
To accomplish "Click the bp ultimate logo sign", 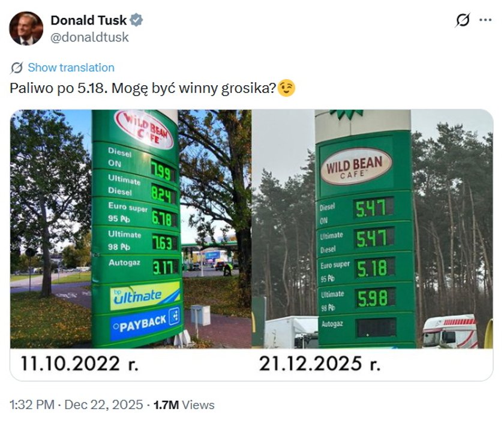I will click(144, 295).
